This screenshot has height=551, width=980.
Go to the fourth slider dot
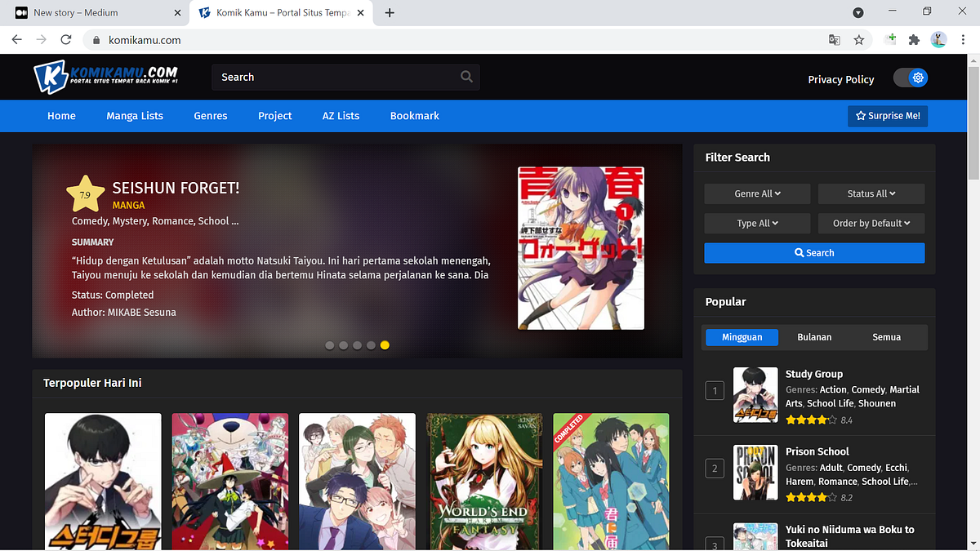[x=371, y=345]
